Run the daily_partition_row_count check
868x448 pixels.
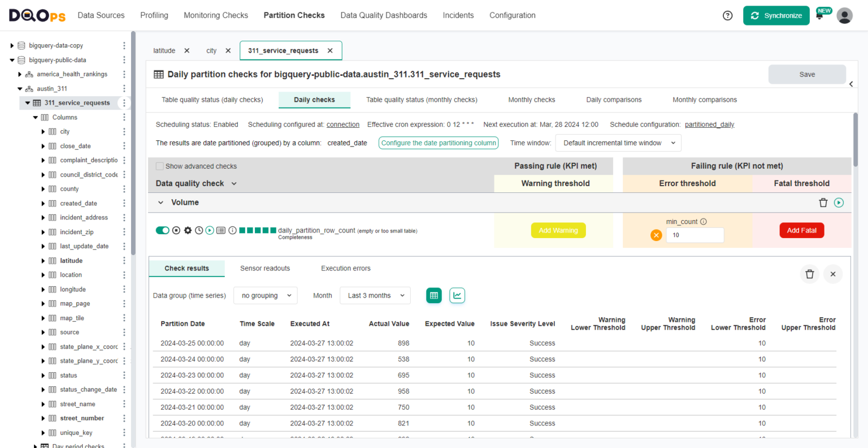click(x=209, y=230)
